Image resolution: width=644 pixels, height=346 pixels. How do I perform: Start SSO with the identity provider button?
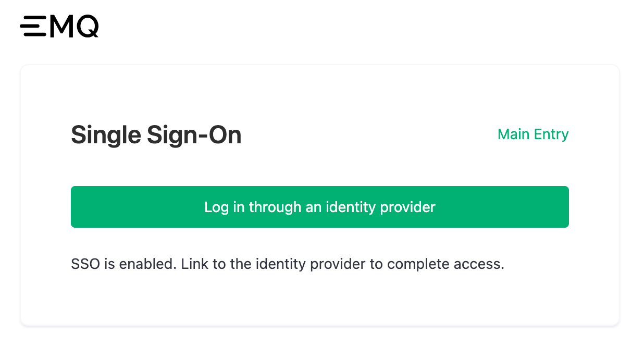point(320,207)
